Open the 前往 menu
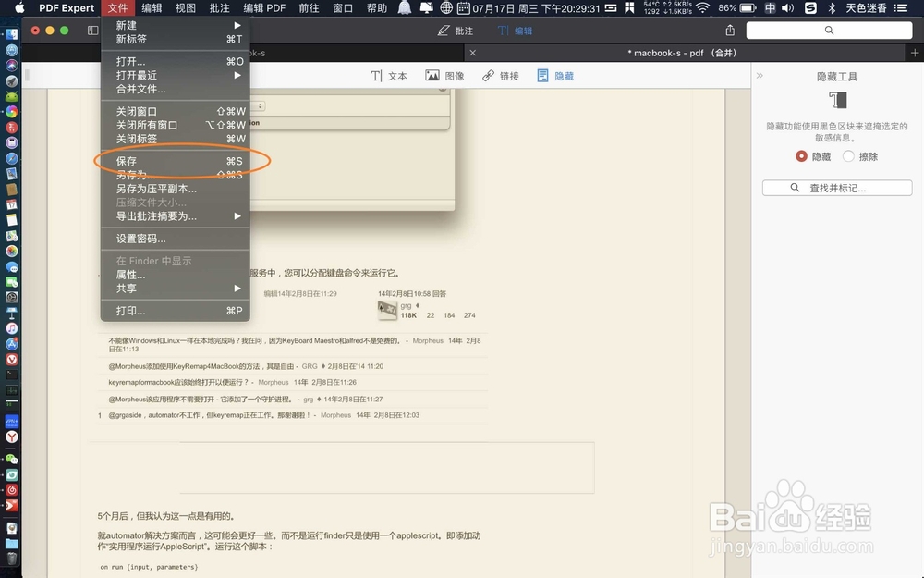 (309, 7)
